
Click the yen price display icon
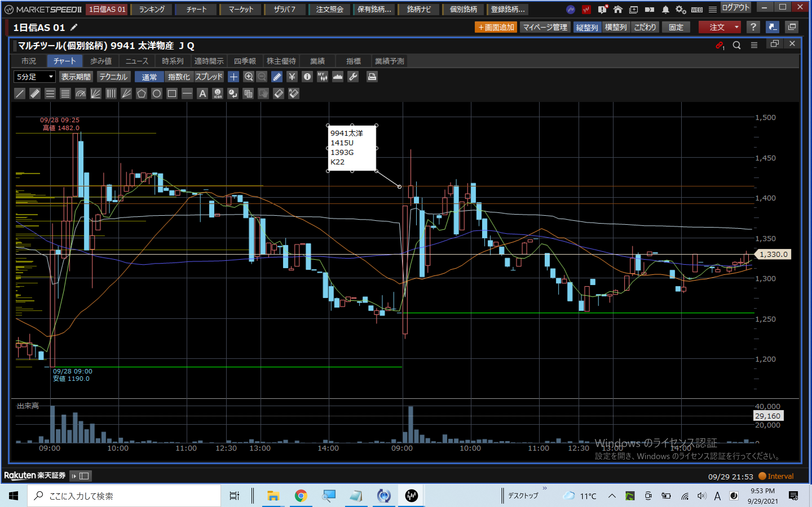292,77
